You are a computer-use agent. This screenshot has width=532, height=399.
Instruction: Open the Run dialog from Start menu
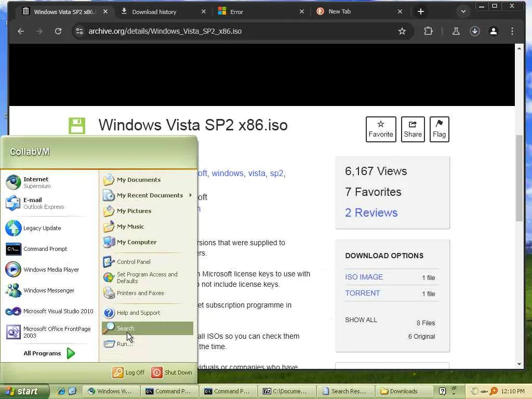(147, 344)
